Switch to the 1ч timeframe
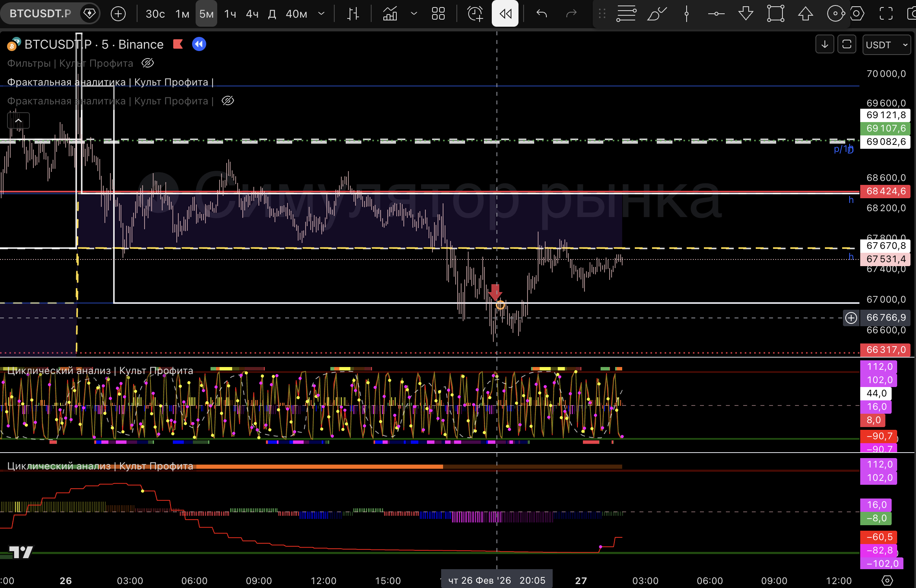 coord(230,14)
